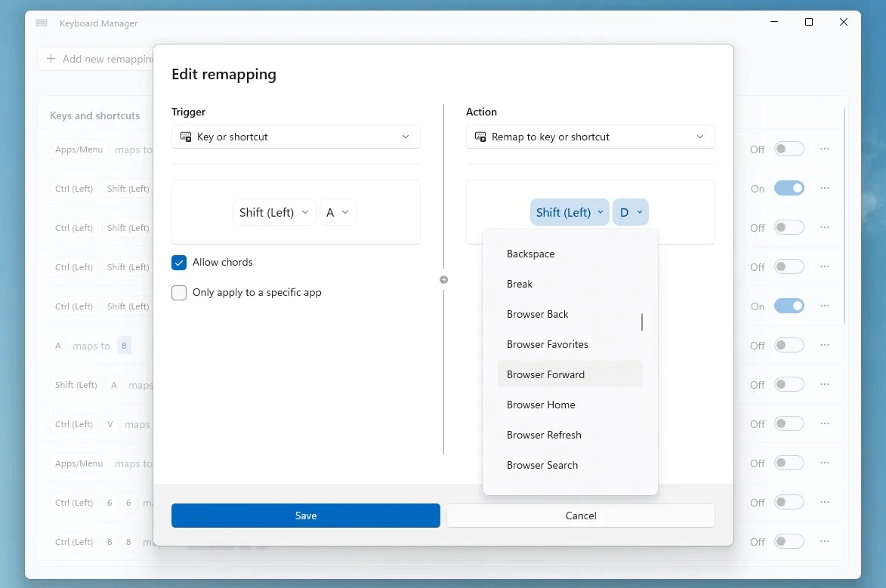Enable Only apply to a specific app
The width and height of the screenshot is (886, 588).
pos(179,292)
